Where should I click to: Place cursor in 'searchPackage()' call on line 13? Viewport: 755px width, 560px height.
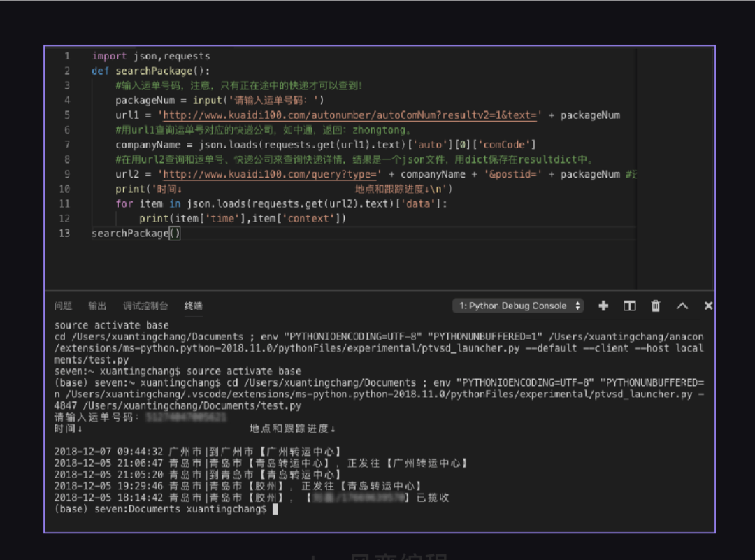click(x=136, y=233)
